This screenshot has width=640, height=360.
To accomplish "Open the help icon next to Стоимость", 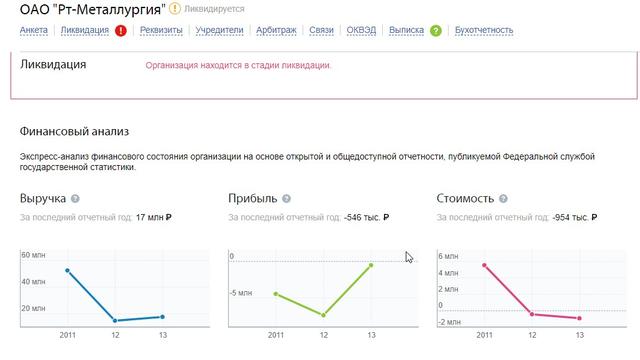I will (503, 199).
